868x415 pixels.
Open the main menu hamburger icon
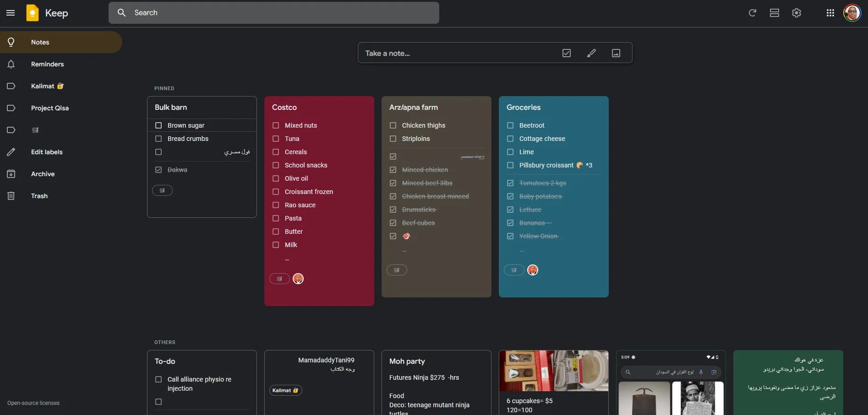click(x=11, y=13)
